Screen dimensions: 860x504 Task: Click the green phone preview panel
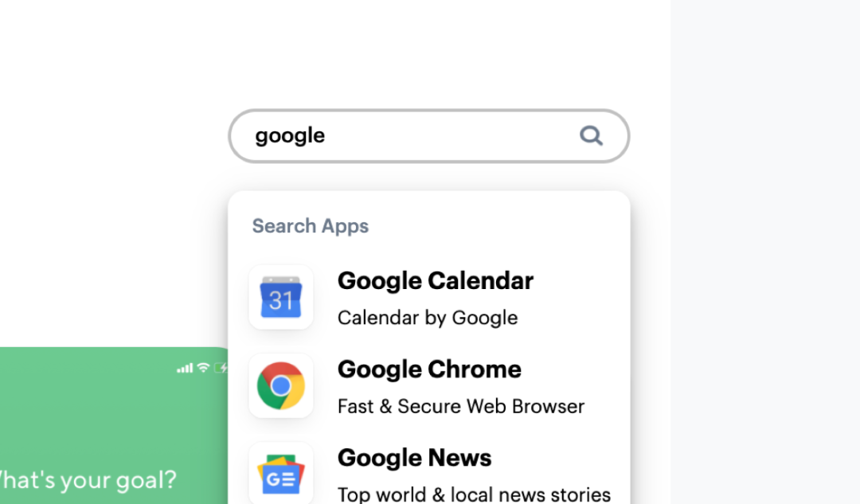(x=114, y=426)
